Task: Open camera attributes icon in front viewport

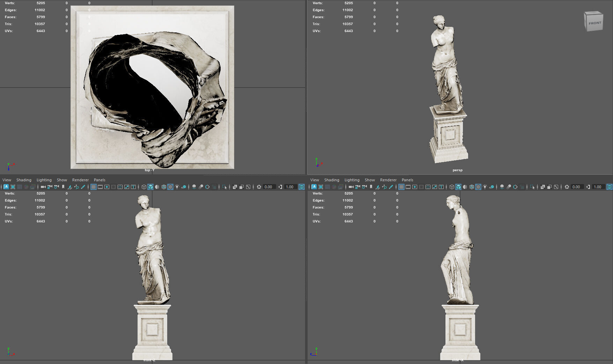Action: click(x=56, y=187)
